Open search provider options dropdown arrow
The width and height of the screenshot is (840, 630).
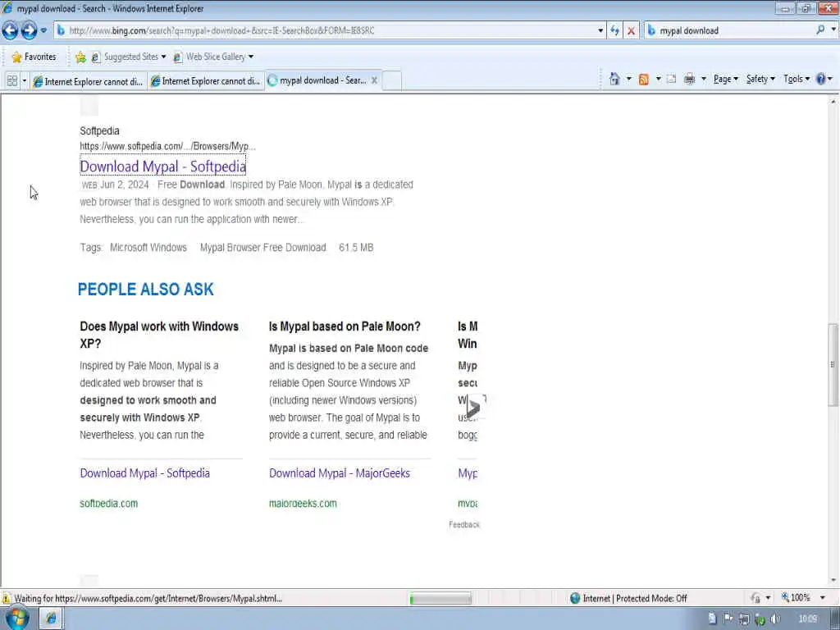pos(833,30)
